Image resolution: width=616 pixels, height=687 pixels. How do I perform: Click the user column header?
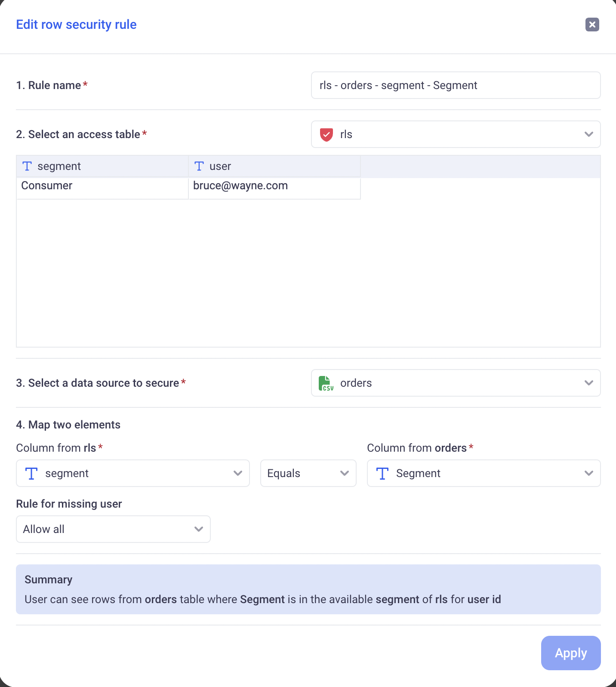pos(274,166)
